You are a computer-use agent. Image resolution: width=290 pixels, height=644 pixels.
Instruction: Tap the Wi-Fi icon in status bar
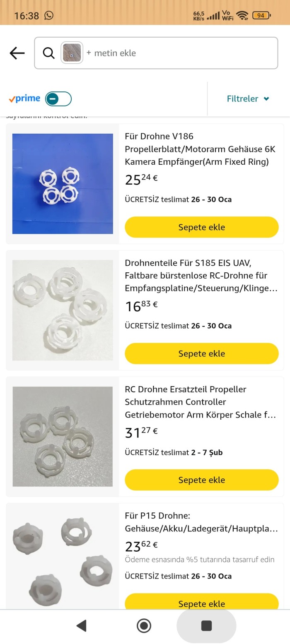242,16
